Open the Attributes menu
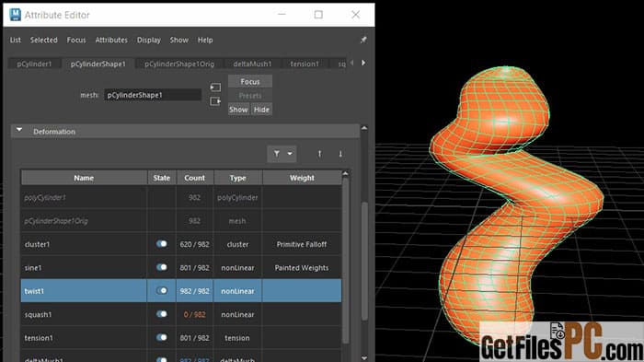 point(111,40)
